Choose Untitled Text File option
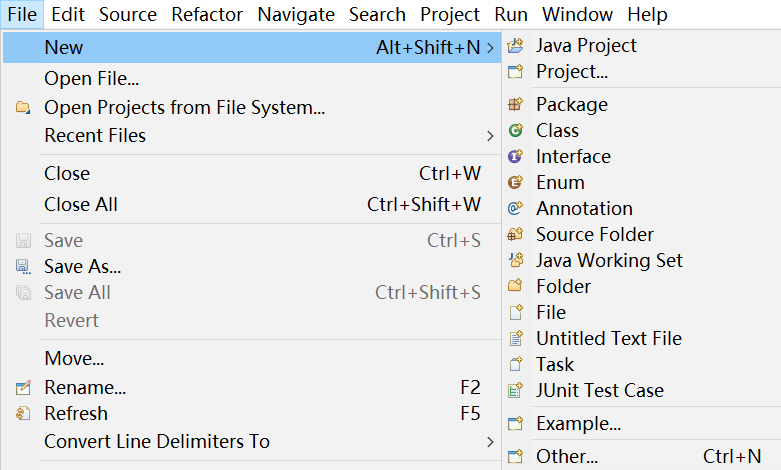Image resolution: width=781 pixels, height=470 pixels. pyautogui.click(x=608, y=338)
